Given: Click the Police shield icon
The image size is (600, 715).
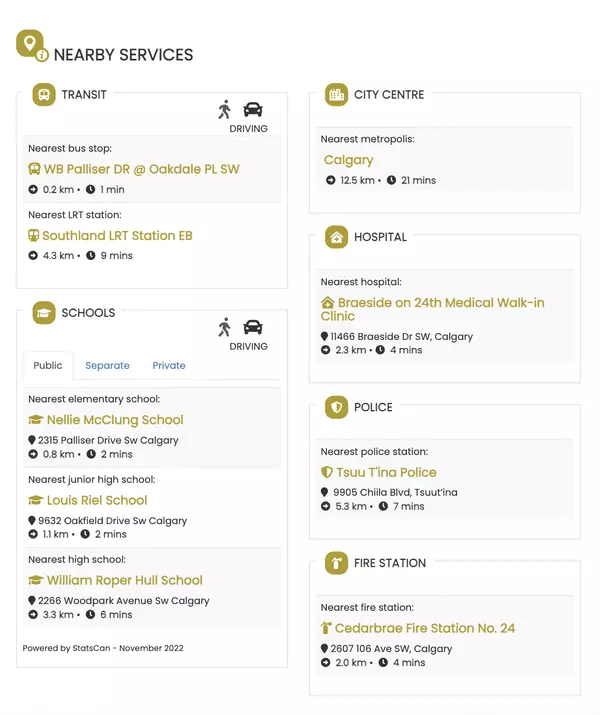Looking at the screenshot, I should pos(336,407).
